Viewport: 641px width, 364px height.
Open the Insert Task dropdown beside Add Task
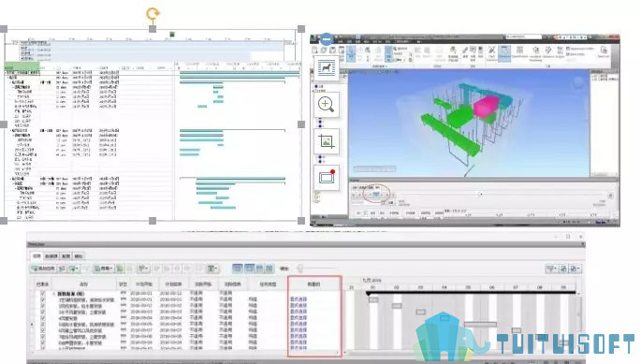74,269
